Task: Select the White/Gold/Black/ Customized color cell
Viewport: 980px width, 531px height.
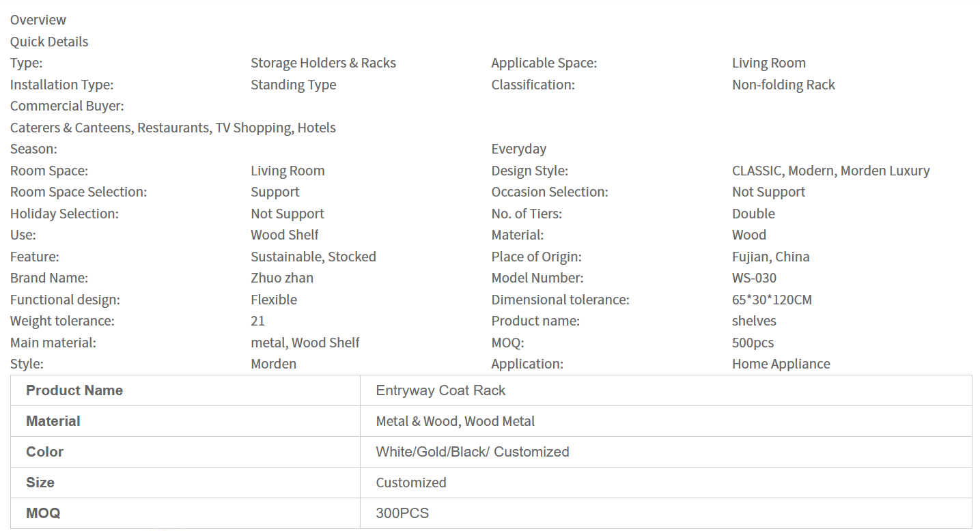Action: [x=472, y=452]
